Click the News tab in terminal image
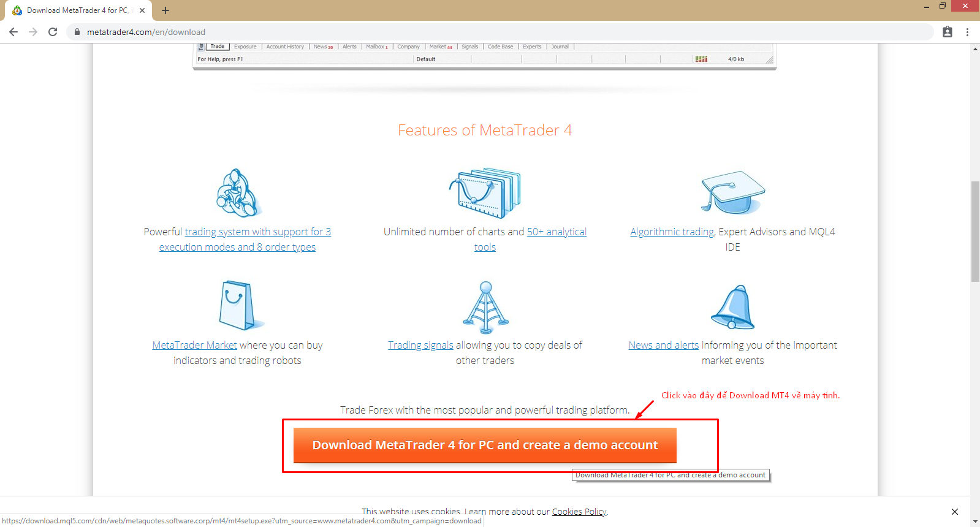Viewport: 980px width, 527px height. 323,47
